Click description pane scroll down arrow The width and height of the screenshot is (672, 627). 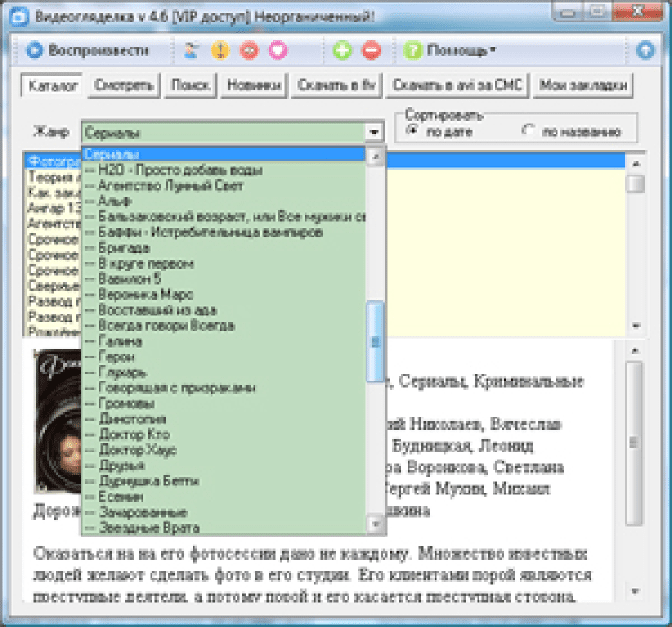pyautogui.click(x=634, y=591)
